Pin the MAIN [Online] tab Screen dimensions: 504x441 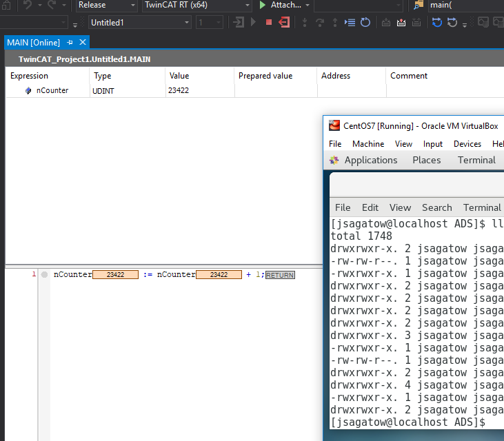70,43
